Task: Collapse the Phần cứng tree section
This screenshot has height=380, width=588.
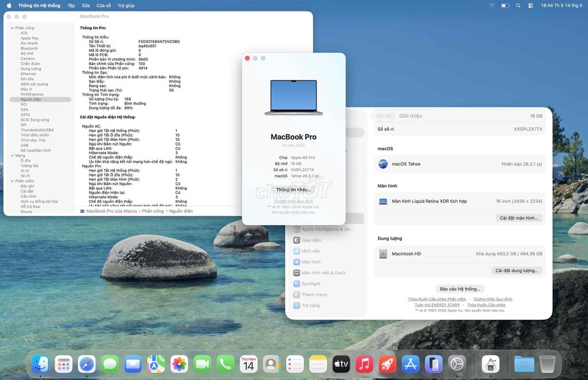Action: click(12, 28)
